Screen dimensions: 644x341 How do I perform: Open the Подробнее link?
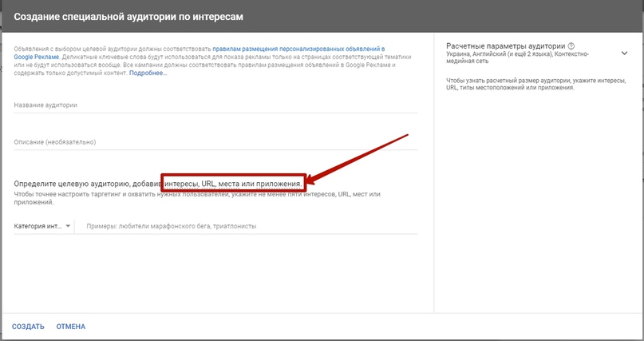(148, 73)
